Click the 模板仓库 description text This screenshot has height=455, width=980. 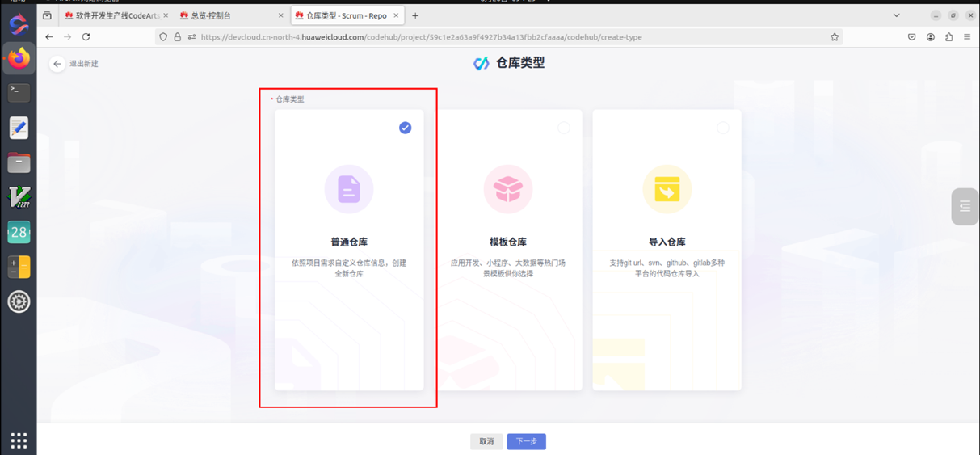point(508,268)
